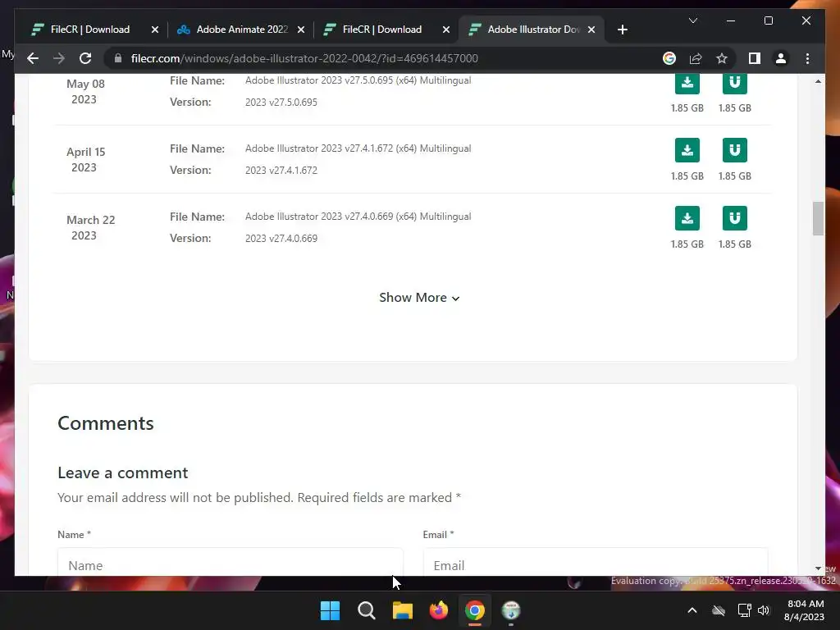
Task: Click the Comments heading
Action: point(106,423)
